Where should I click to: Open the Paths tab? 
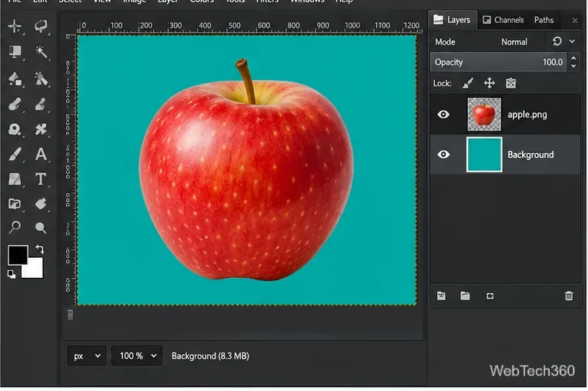tap(544, 20)
